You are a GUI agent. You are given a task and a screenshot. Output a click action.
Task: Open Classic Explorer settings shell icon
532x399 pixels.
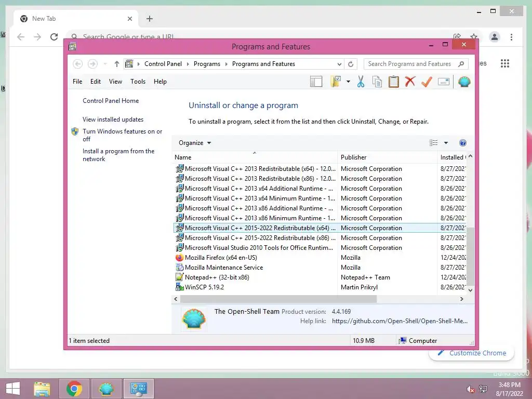pyautogui.click(x=464, y=82)
